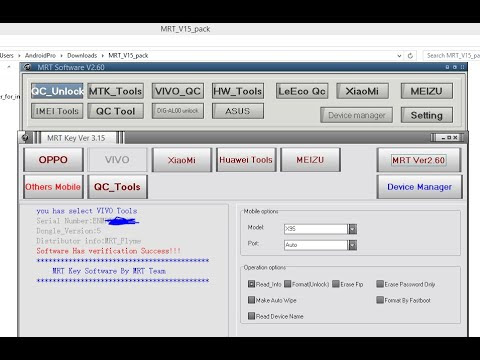Image resolution: width=480 pixels, height=360 pixels.
Task: Open the address bar history chevron
Action: point(399,56)
